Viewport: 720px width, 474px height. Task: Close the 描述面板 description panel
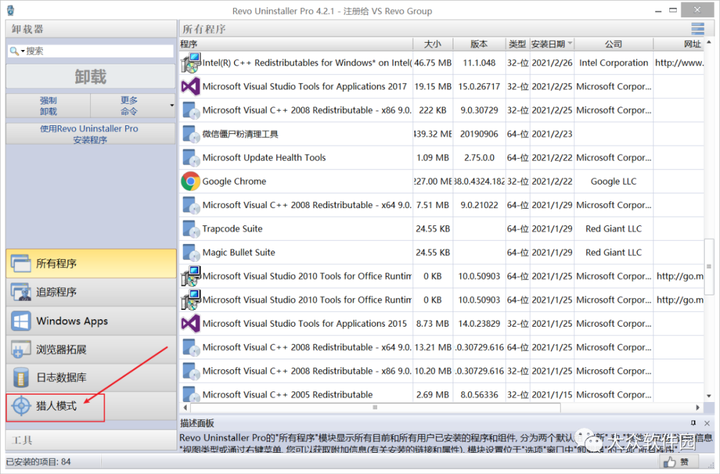pyautogui.click(x=707, y=423)
